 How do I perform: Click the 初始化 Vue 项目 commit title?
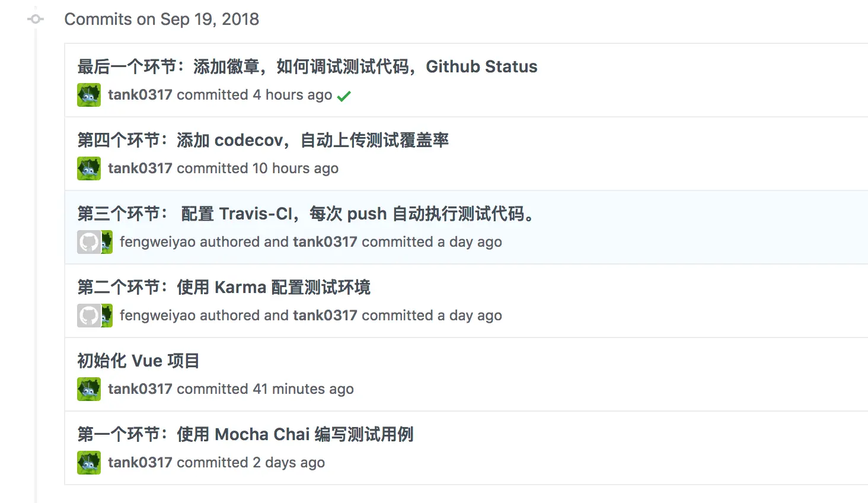pyautogui.click(x=138, y=361)
